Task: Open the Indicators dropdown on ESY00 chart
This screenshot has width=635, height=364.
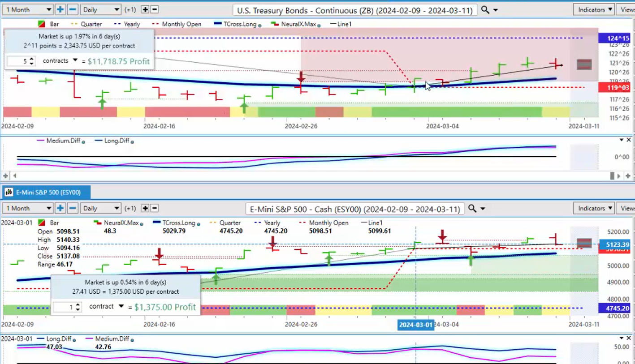Action: [595, 208]
